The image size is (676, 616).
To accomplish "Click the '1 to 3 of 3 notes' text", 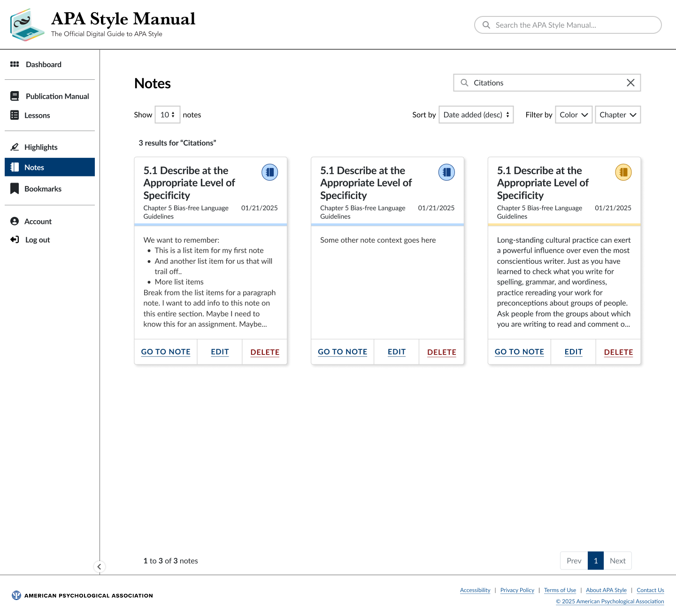I will coord(171,561).
